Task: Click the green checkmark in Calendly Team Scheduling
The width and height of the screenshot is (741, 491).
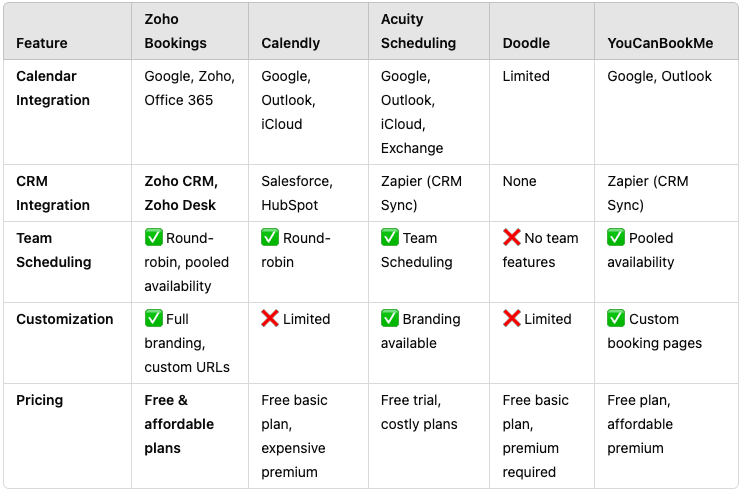Action: coord(270,237)
